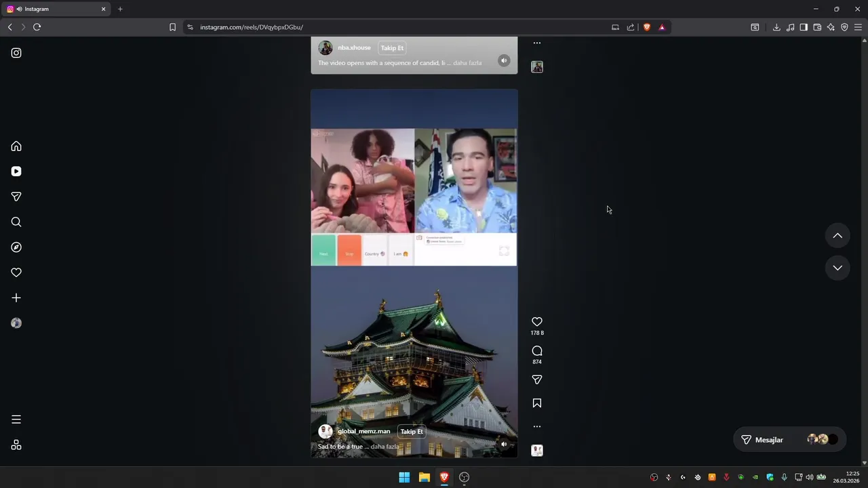Image resolution: width=868 pixels, height=488 pixels.
Task: Install app icon in address bar
Action: click(x=615, y=27)
